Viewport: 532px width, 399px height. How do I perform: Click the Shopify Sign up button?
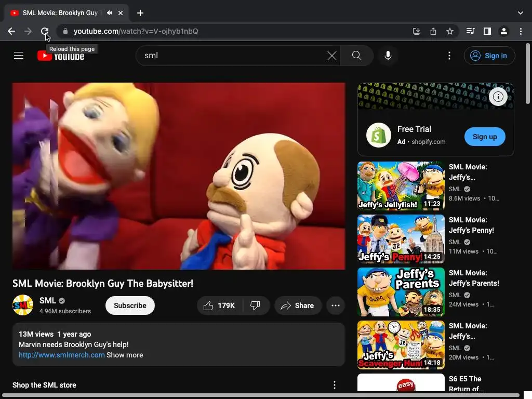point(485,137)
